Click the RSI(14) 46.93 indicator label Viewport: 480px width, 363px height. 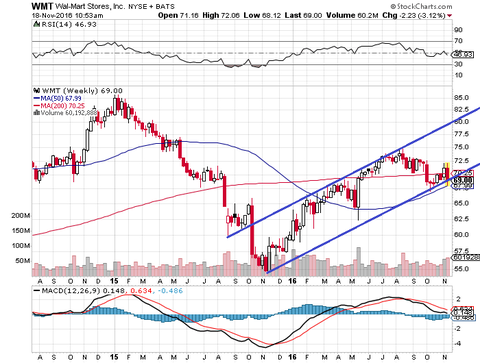(68, 24)
